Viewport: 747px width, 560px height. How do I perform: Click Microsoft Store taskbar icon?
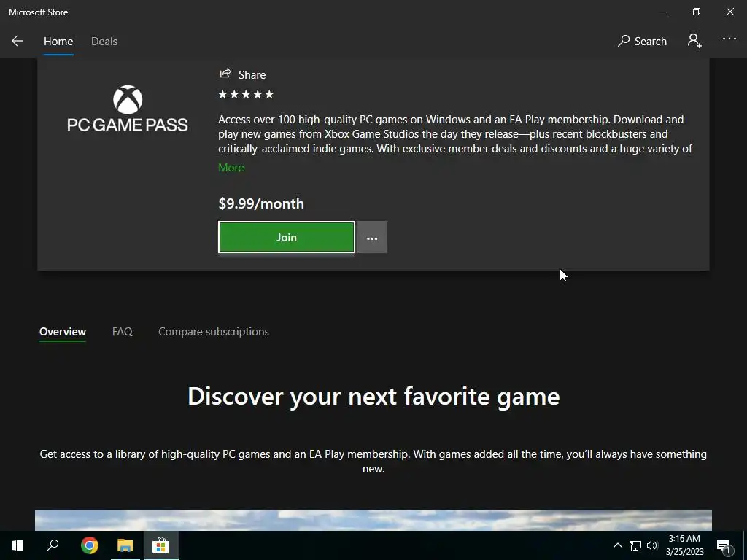click(161, 545)
